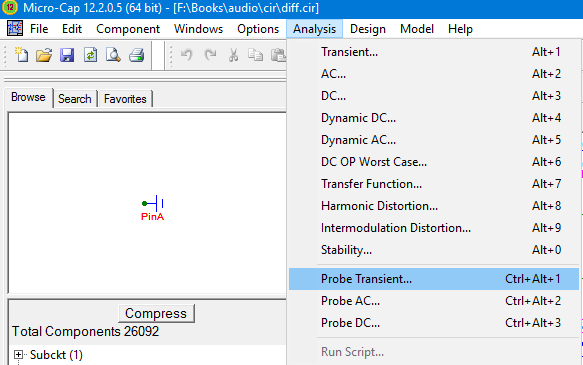
Task: Click the Save floppy disk icon
Action: [x=67, y=55]
